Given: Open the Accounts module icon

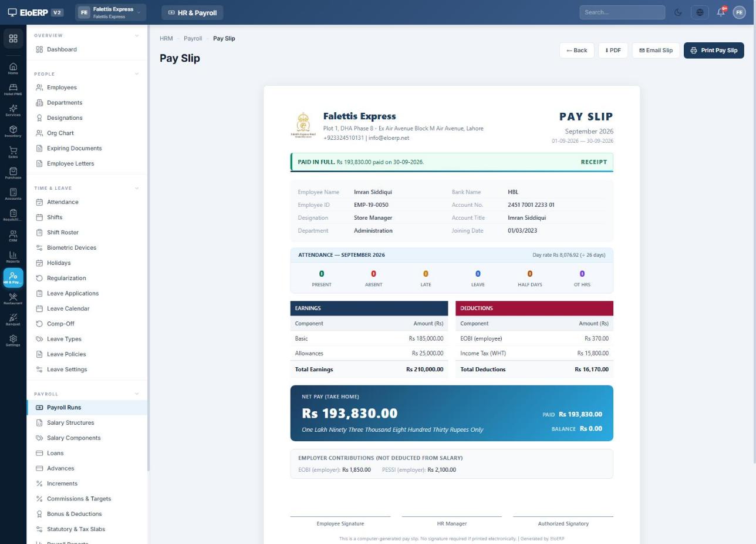Looking at the screenshot, I should [x=13, y=194].
